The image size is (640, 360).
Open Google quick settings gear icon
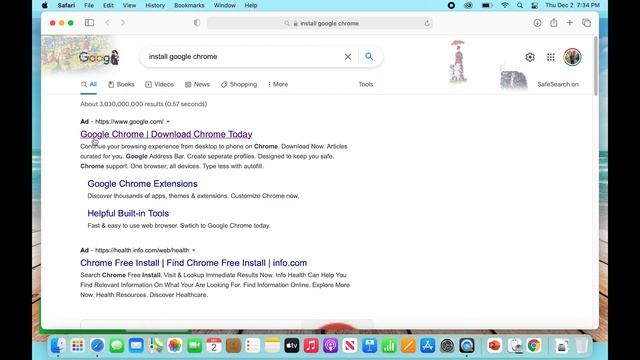[x=530, y=57]
